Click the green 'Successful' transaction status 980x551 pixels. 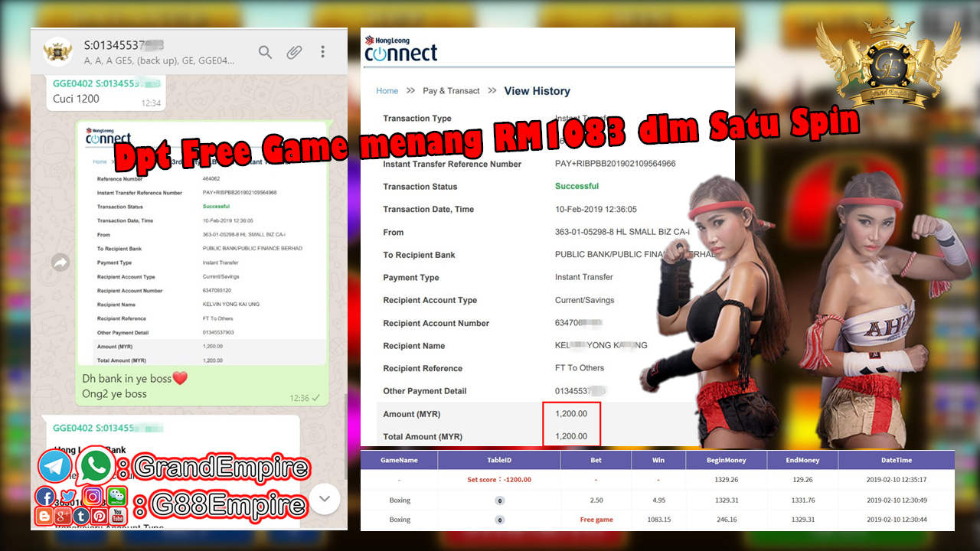[577, 186]
